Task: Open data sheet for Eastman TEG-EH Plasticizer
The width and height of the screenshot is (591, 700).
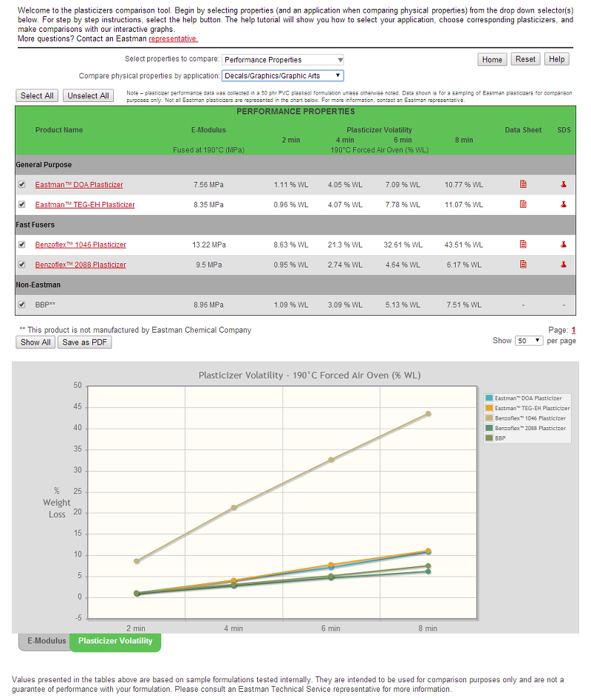Action: [x=523, y=204]
